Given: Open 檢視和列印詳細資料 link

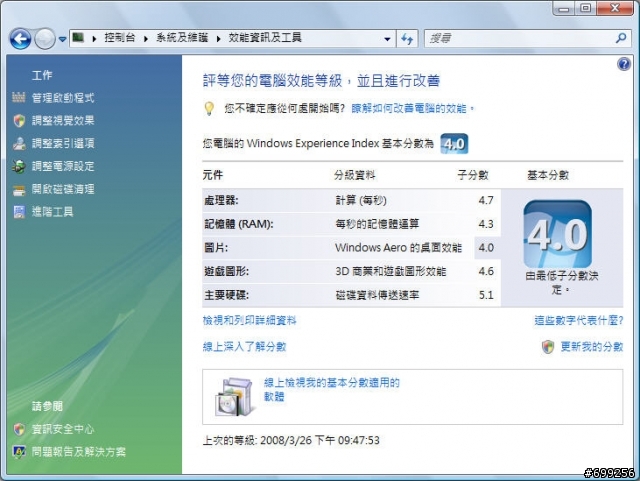Looking at the screenshot, I should pyautogui.click(x=249, y=321).
